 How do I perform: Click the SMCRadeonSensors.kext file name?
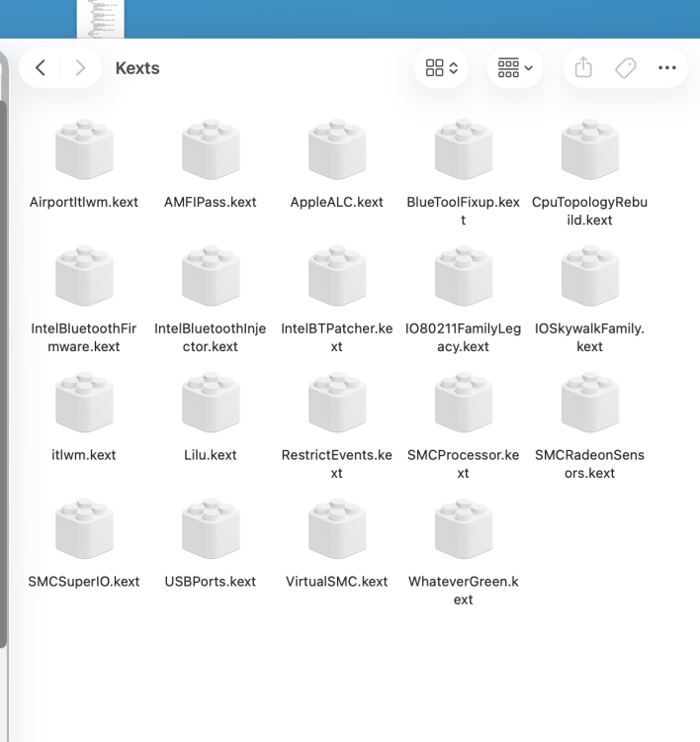point(590,464)
